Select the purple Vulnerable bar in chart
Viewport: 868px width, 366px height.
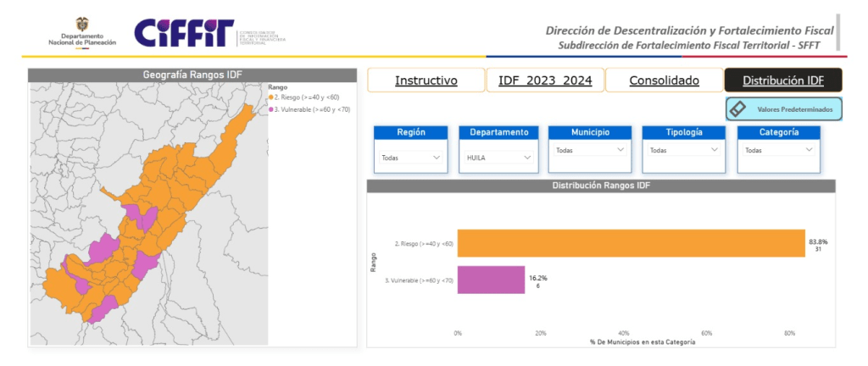coord(491,280)
